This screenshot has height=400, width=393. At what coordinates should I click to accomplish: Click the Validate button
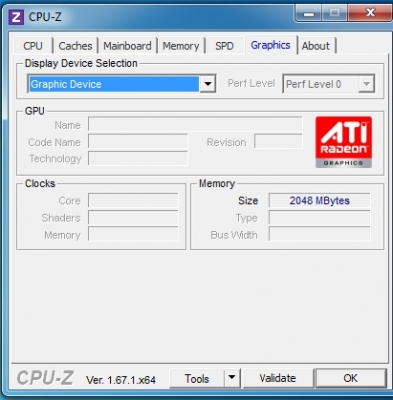point(278,378)
